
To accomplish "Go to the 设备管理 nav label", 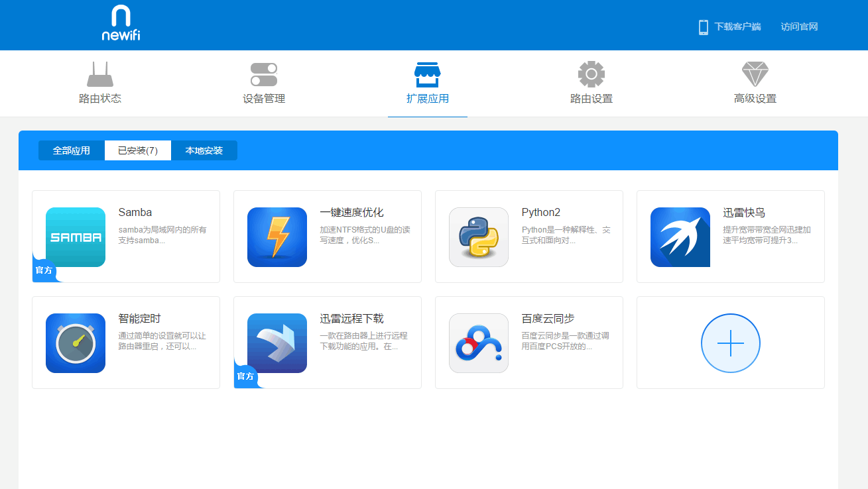I will (x=264, y=99).
